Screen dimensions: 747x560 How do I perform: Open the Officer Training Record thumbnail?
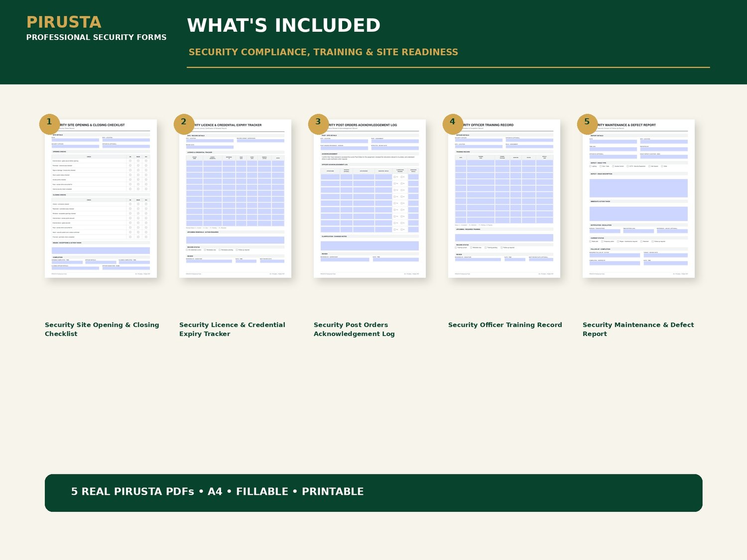click(x=504, y=199)
